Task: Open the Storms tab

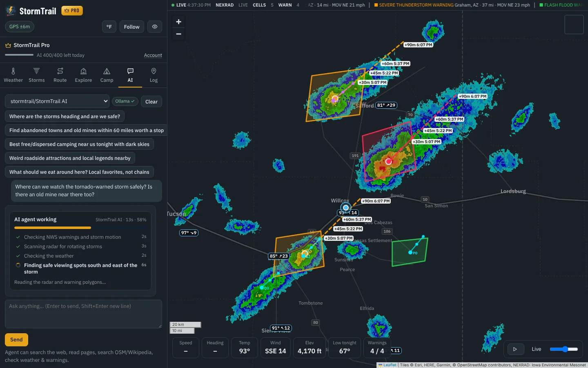Action: pyautogui.click(x=37, y=75)
